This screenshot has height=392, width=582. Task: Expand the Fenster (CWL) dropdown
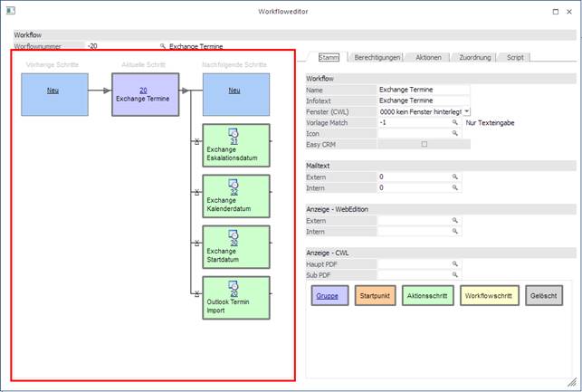(466, 111)
